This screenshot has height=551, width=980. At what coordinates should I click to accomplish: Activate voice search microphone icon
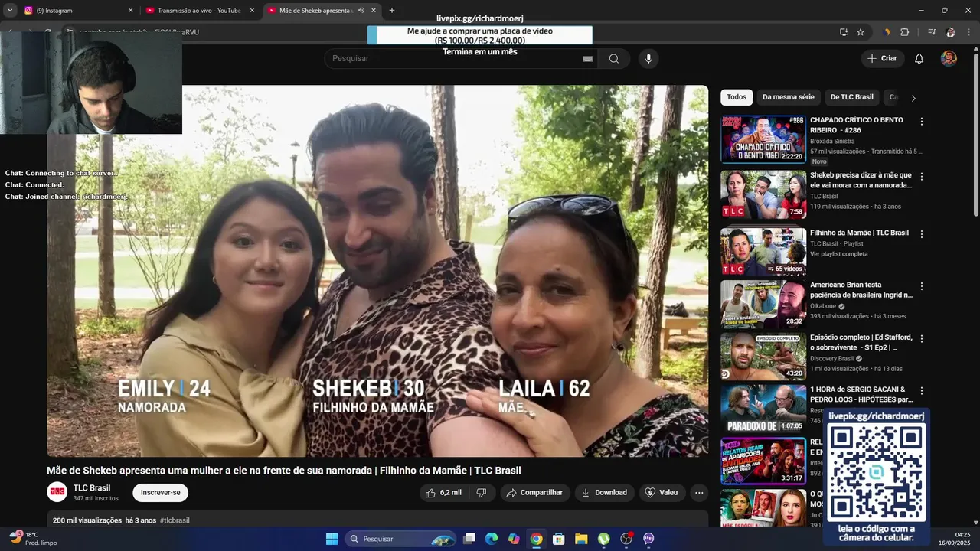[648, 59]
